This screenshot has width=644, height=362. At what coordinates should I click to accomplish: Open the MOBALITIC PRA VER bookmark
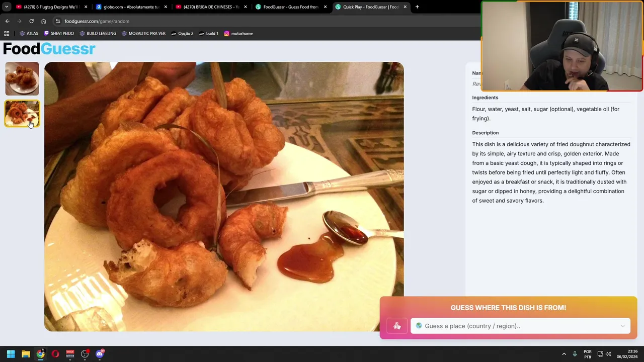143,33
